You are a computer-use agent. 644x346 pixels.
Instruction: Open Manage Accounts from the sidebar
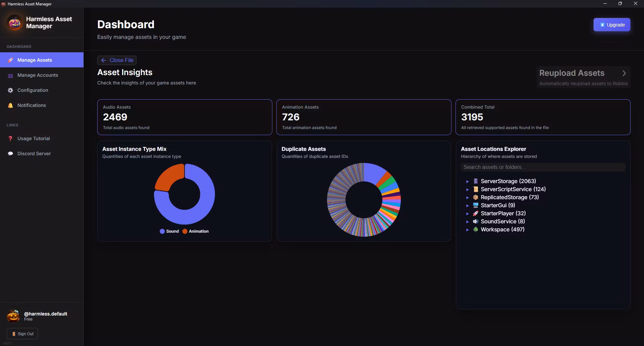38,75
